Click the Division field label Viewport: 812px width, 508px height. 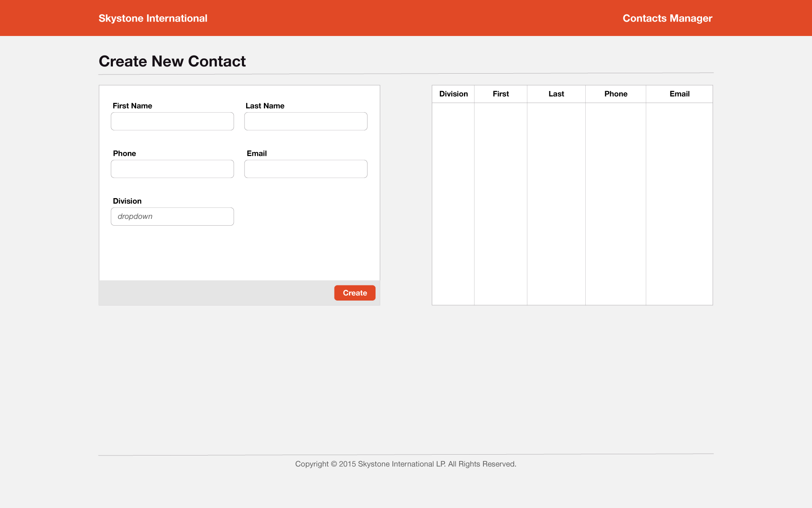coord(127,201)
